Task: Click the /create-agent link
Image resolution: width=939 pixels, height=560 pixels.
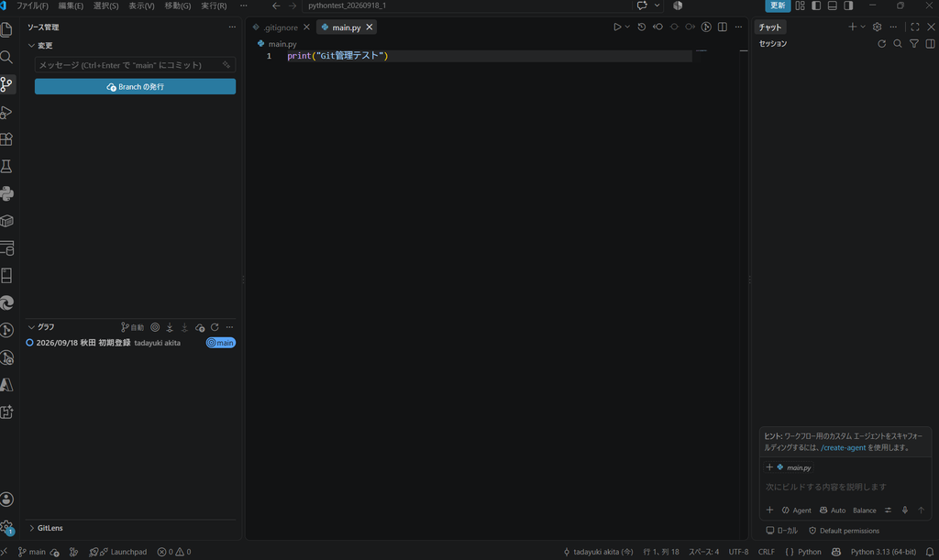Action: coord(844,447)
